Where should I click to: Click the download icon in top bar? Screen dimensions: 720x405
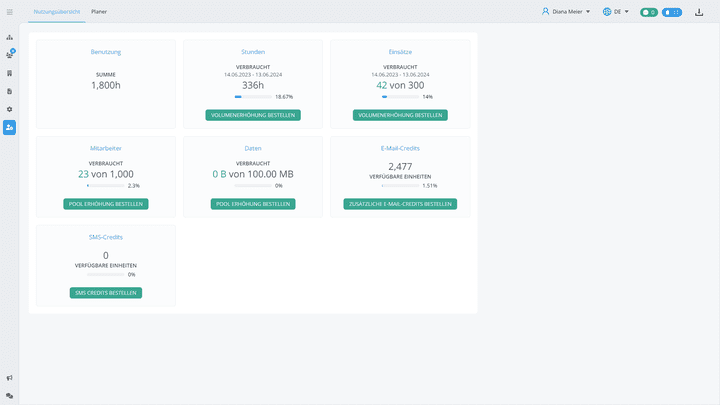(x=699, y=12)
